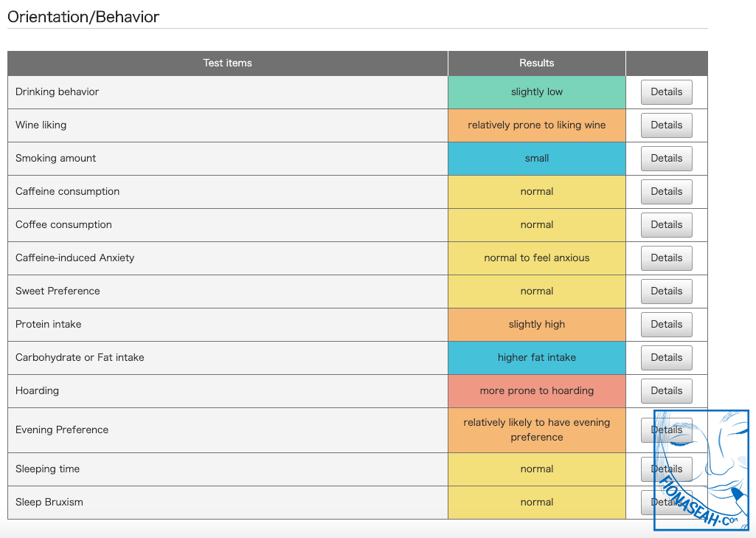Click 'relatively prone to liking wine' result
This screenshot has height=538, width=756.
(536, 125)
